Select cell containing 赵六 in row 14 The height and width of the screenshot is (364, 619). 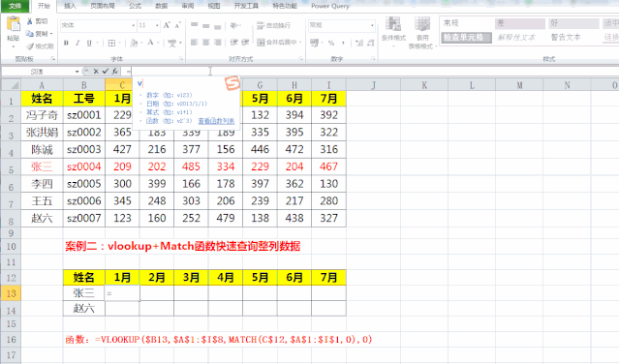pos(83,308)
